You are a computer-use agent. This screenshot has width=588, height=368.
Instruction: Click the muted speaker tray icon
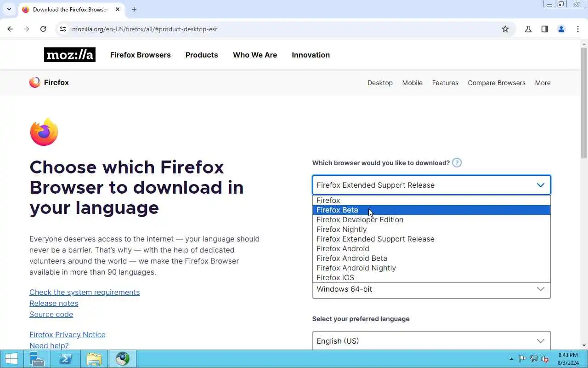pyautogui.click(x=545, y=359)
